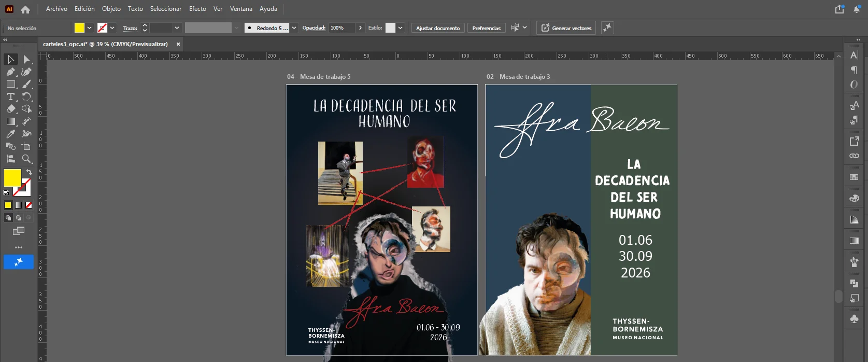
Task: Select the Artboard tool
Action: pos(27,146)
